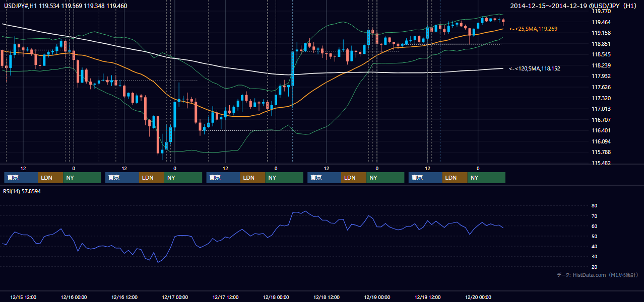Click RSI scale value 60
The height and width of the screenshot is (302, 644).
[595, 226]
